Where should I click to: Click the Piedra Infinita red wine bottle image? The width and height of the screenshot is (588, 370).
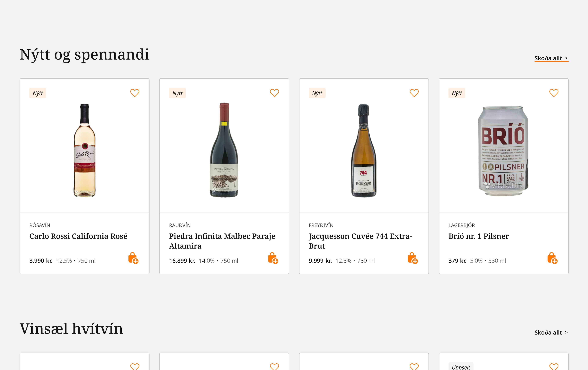coord(224,150)
